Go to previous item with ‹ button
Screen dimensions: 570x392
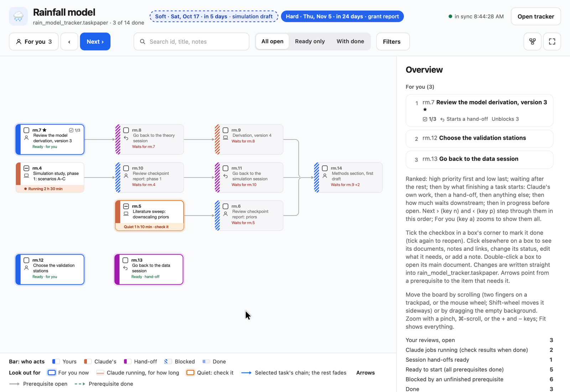point(69,42)
